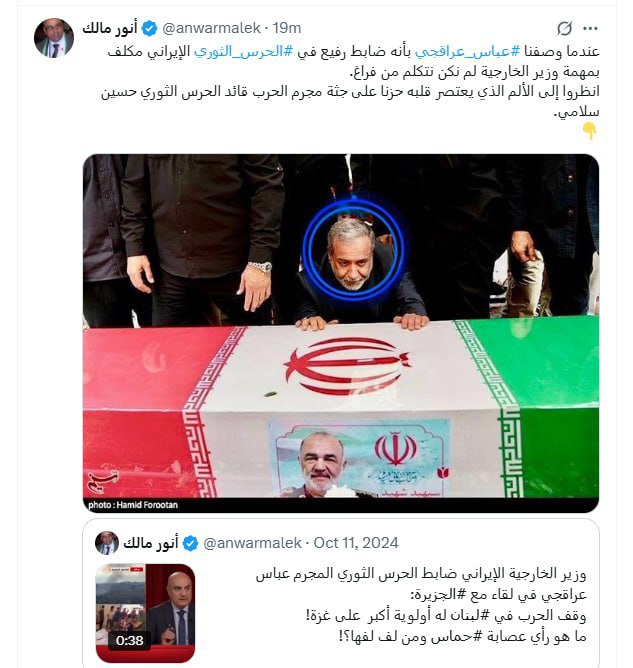Open the three-dot more options menu
The width and height of the screenshot is (633, 668).
(590, 29)
